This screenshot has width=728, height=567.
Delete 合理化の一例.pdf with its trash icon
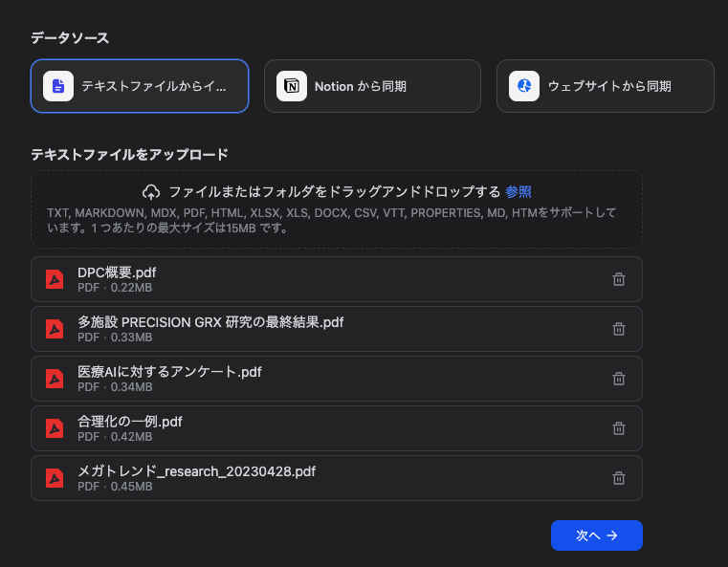coord(619,428)
